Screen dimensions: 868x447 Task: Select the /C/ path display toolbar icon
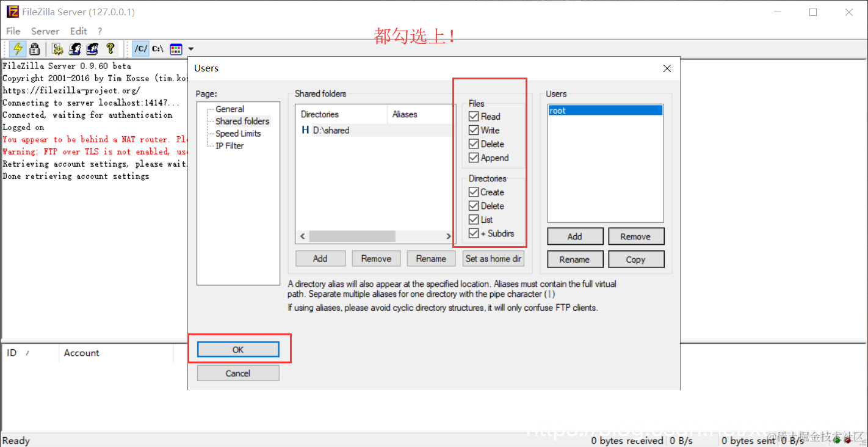pyautogui.click(x=140, y=49)
